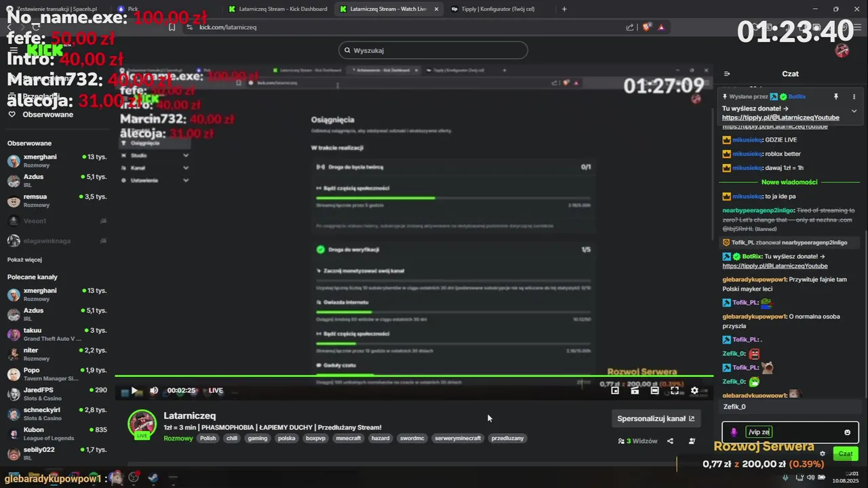This screenshot has width=868, height=488.
Task: Open the Rozmowy category link
Action: tap(178, 439)
